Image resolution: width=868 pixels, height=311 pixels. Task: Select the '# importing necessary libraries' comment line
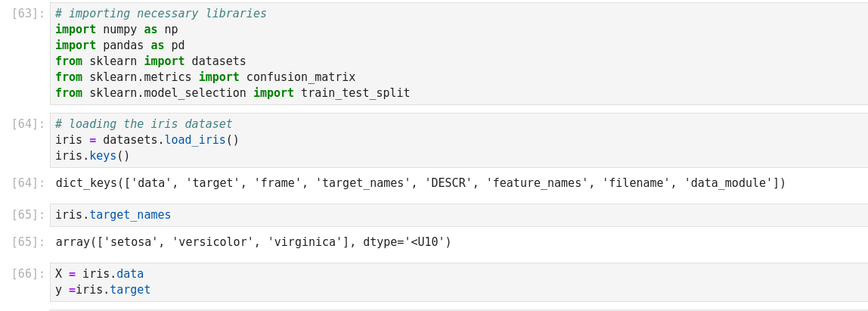160,14
